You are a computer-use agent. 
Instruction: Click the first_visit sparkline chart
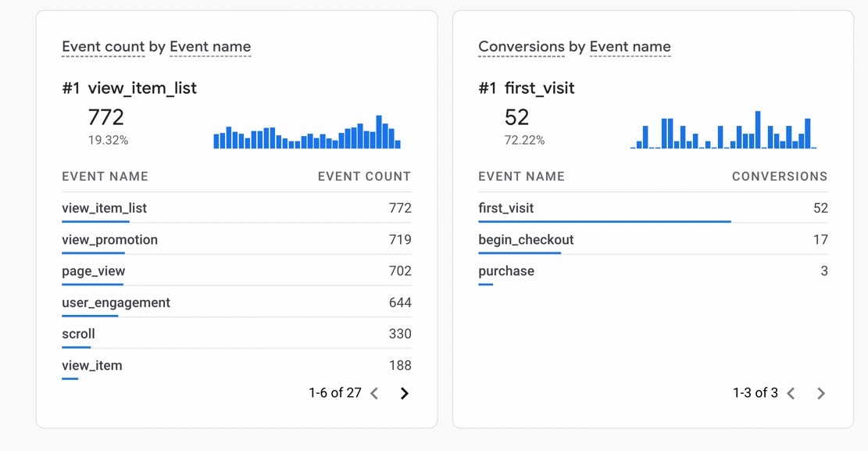723,133
